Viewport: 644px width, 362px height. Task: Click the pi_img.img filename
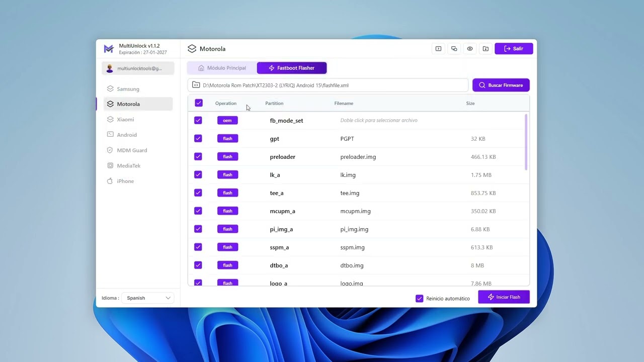(x=354, y=229)
